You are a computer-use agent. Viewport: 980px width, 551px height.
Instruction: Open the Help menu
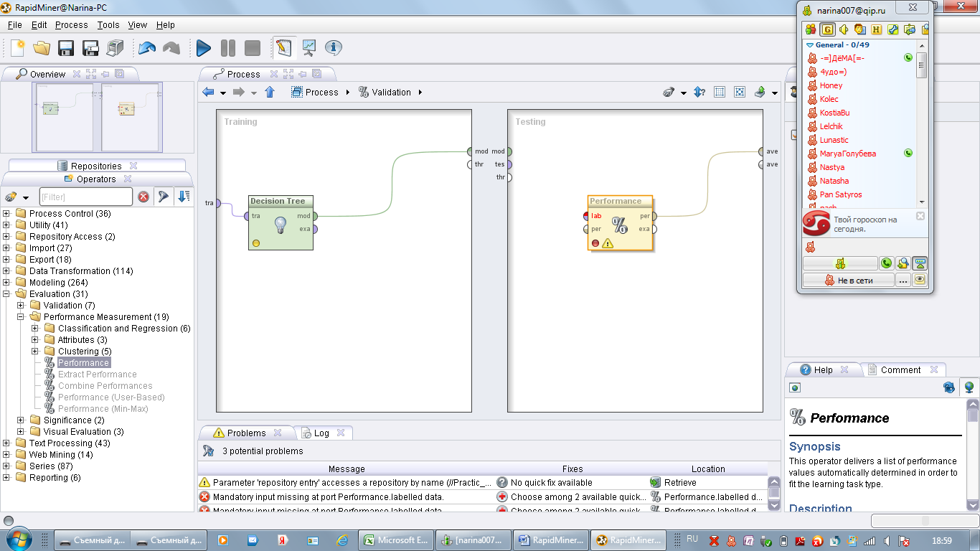166,24
